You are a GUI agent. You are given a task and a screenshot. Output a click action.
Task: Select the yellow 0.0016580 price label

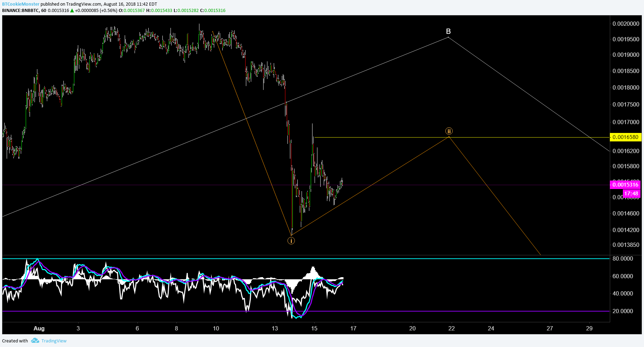[x=625, y=137]
